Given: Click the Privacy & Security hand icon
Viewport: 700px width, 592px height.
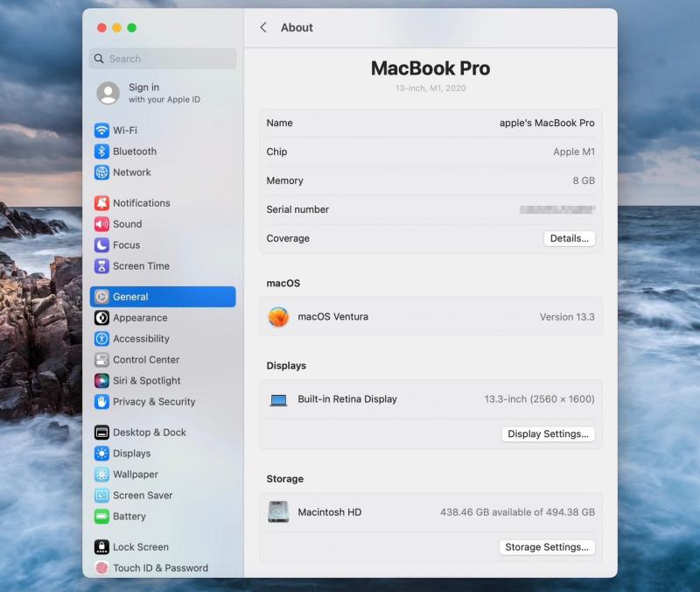Looking at the screenshot, I should pos(101,402).
